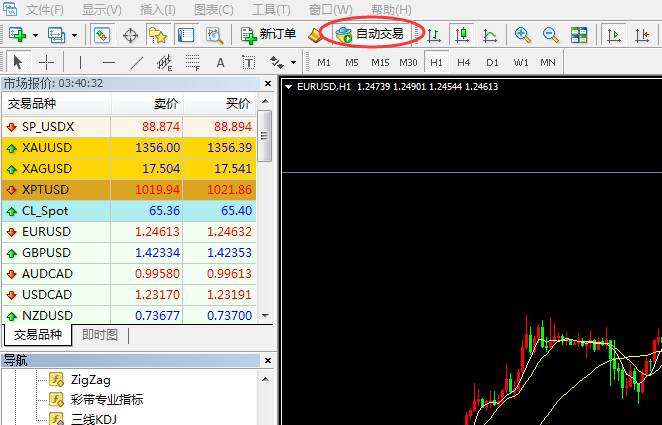Viewport: 662px width, 425px height.
Task: Switch to M30 timeframe
Action: [x=408, y=62]
